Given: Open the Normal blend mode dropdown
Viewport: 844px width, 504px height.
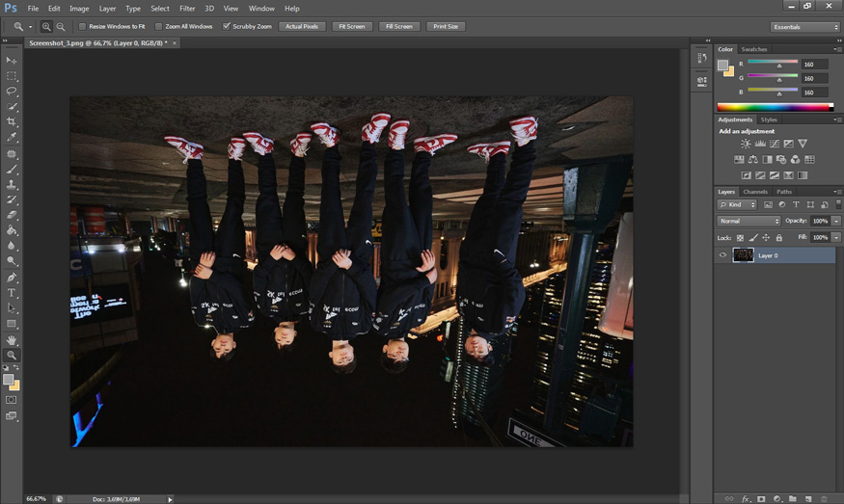Looking at the screenshot, I should pyautogui.click(x=749, y=221).
